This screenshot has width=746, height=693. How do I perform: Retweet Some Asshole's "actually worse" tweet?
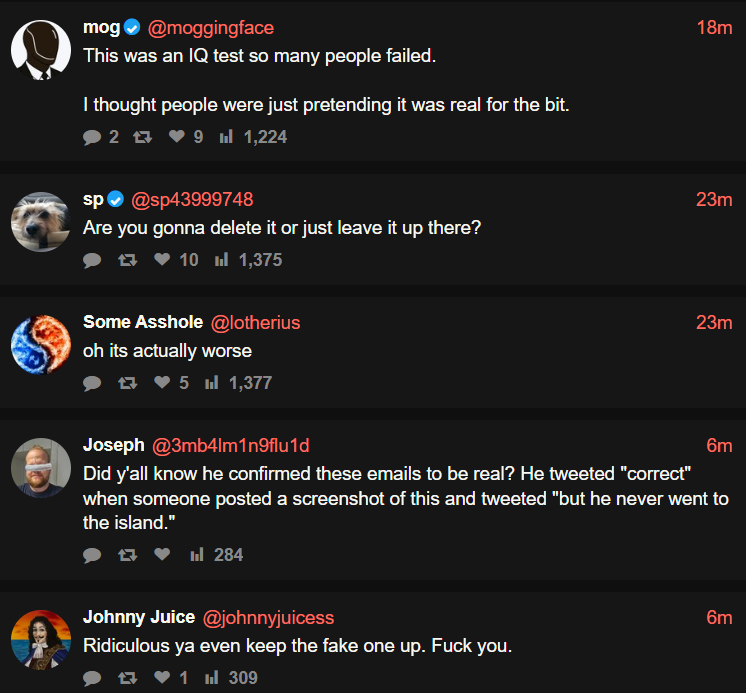coord(127,383)
